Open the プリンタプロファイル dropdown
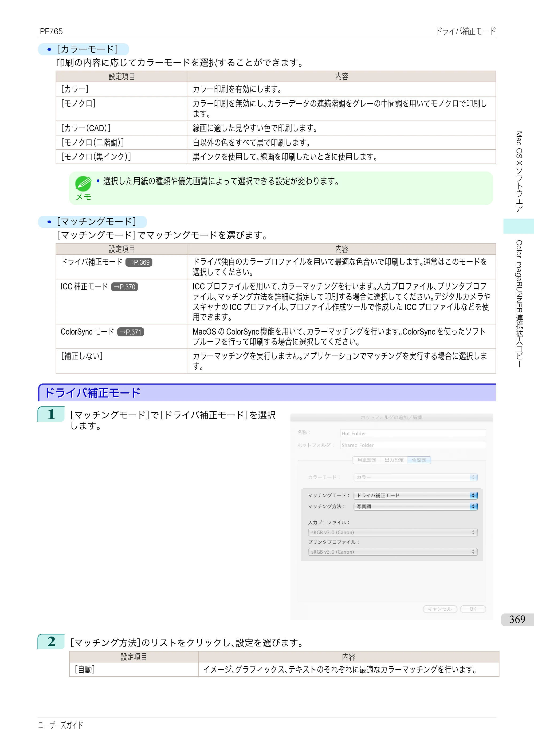Screen dimensions: 534x756 [x=392, y=552]
